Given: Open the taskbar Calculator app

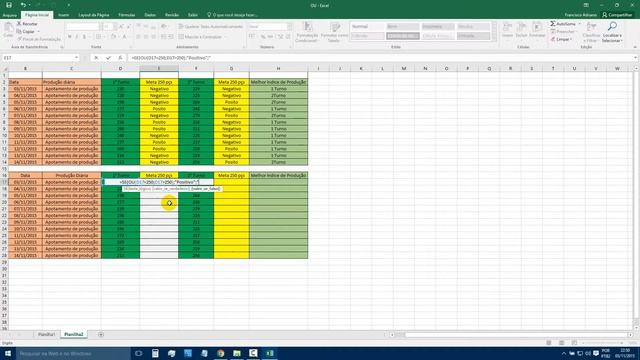Looking at the screenshot, I should (155, 353).
